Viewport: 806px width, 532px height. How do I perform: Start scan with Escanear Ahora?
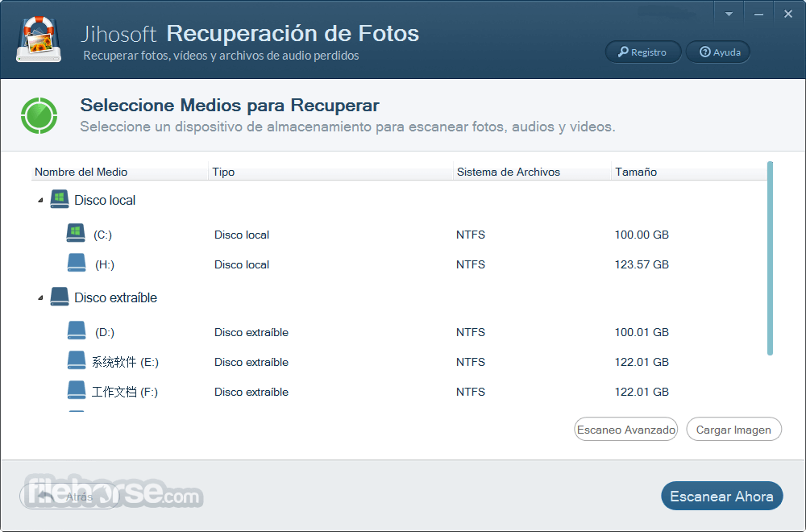[721, 496]
